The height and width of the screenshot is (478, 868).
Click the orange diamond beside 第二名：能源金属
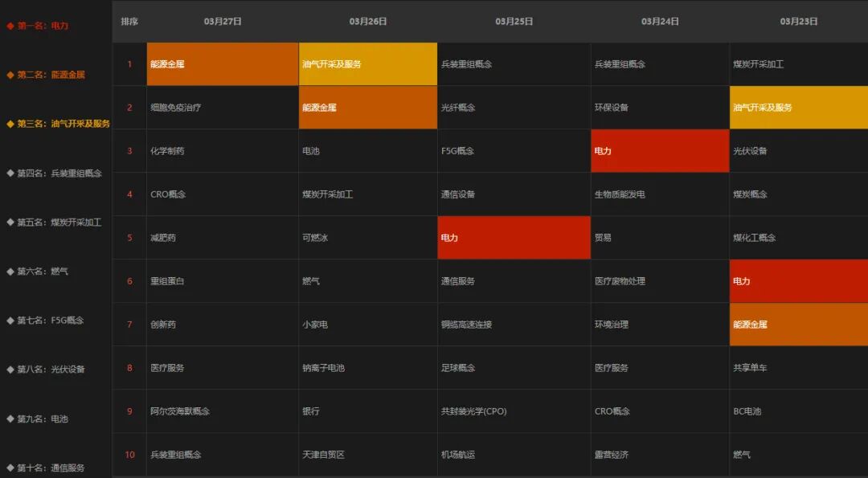pyautogui.click(x=10, y=75)
